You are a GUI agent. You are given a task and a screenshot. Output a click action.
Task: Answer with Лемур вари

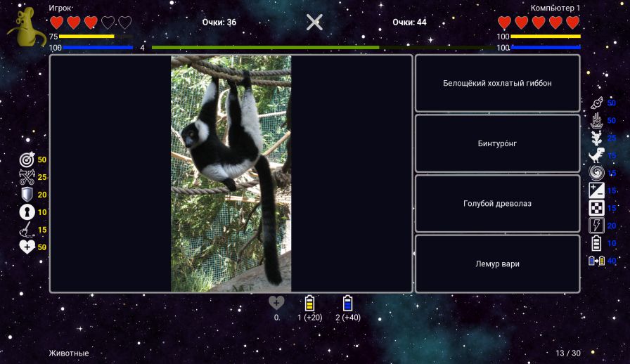[x=497, y=264]
